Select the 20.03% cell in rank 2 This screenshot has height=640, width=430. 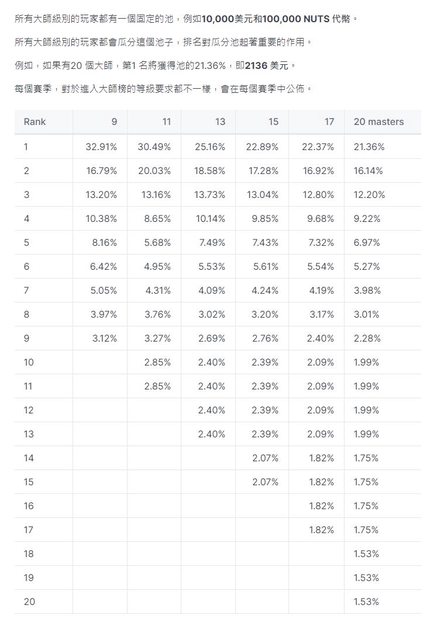coord(154,171)
